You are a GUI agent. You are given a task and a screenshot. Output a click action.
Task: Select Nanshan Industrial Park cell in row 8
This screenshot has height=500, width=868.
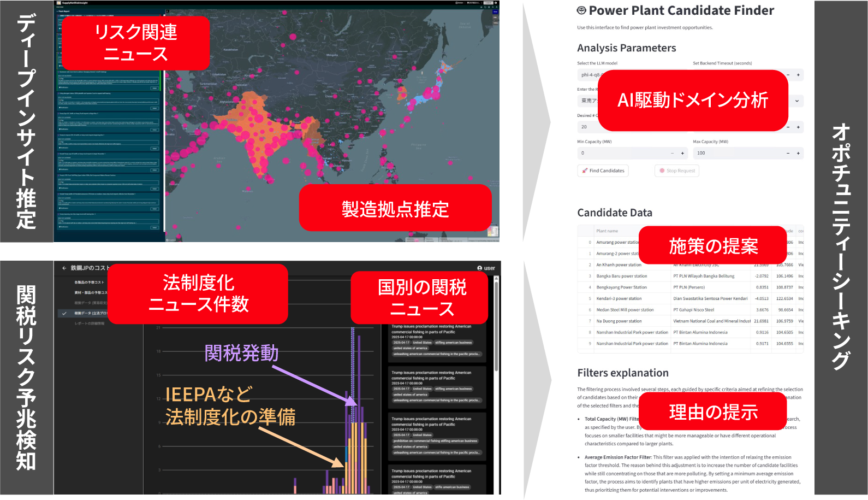(x=633, y=332)
